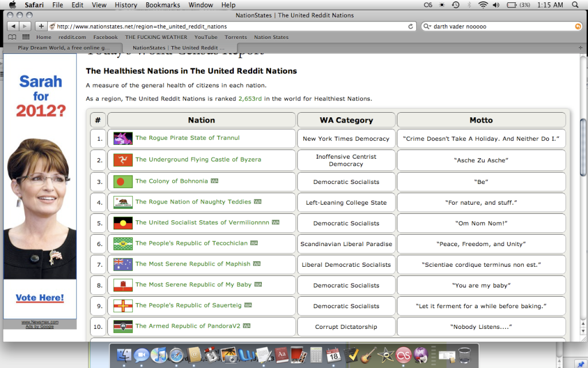This screenshot has width=588, height=368.
Task: Open The Rogue Pirate State of Trannul link
Action: pyautogui.click(x=187, y=138)
